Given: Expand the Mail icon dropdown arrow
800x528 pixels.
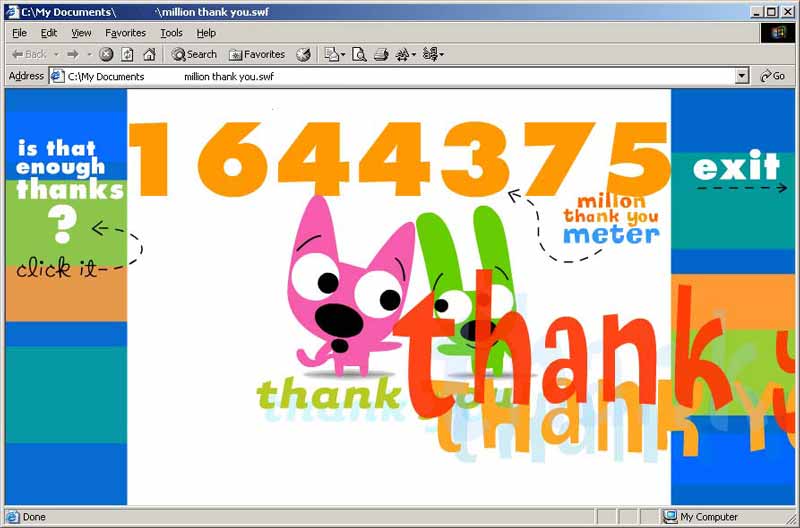Looking at the screenshot, I should point(343,54).
